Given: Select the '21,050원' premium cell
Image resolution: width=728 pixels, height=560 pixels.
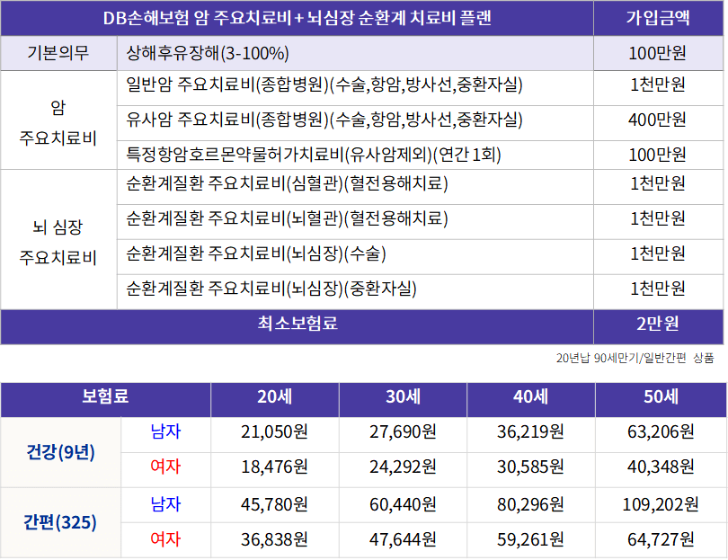Looking at the screenshot, I should [274, 431].
